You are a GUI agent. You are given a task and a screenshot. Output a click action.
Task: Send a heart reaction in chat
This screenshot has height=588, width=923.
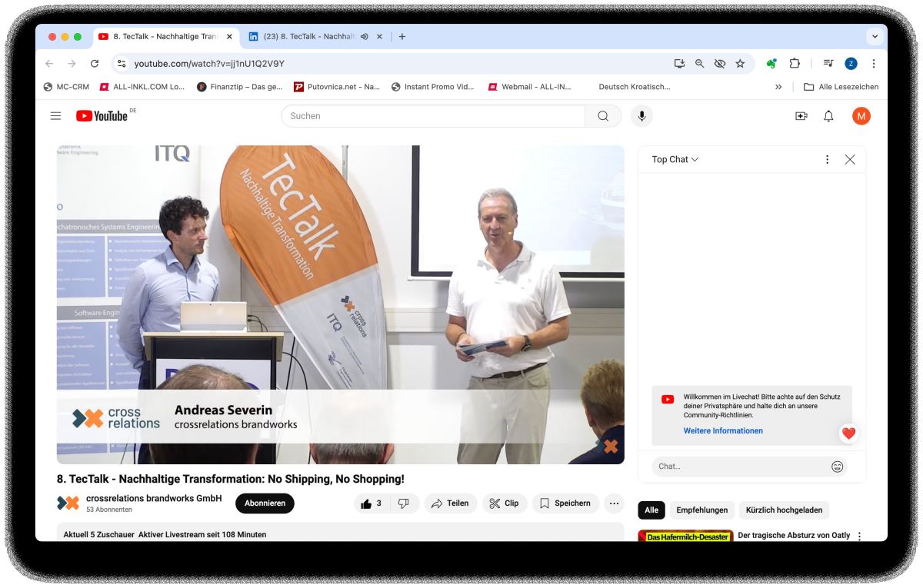[x=848, y=434]
